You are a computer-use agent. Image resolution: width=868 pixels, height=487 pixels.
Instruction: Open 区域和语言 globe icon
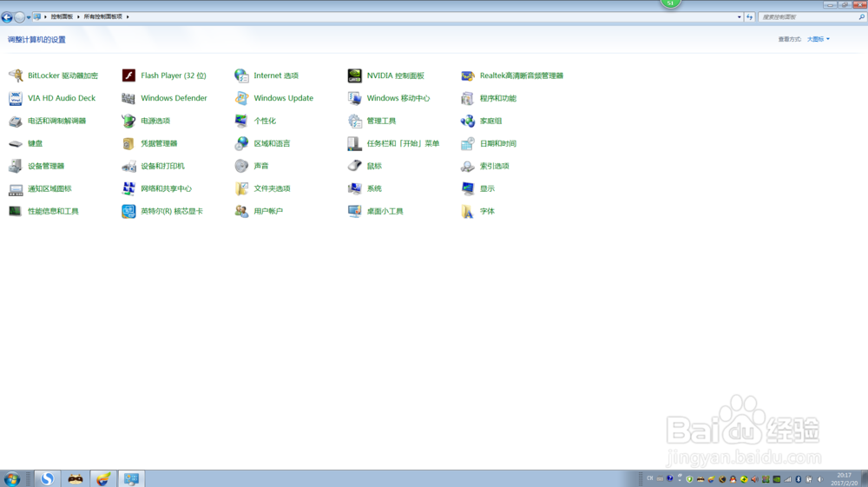(x=241, y=143)
